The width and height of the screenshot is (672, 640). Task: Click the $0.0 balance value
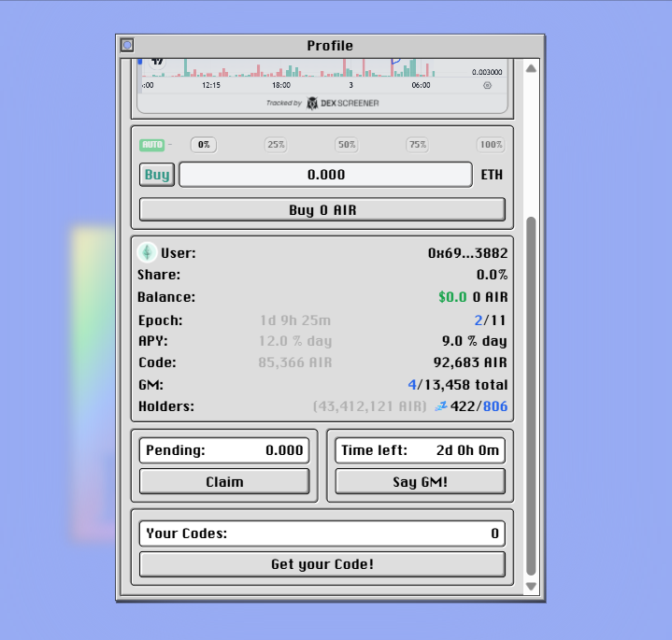coord(452,297)
